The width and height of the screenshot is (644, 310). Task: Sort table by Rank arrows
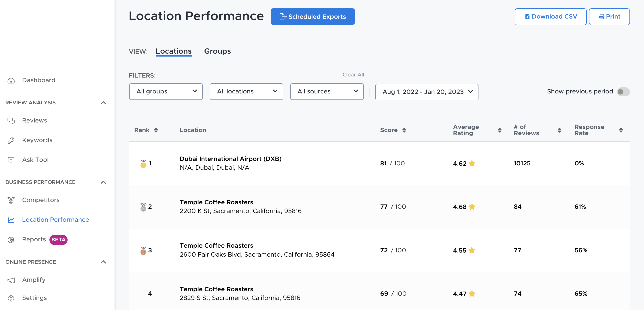[x=156, y=130]
